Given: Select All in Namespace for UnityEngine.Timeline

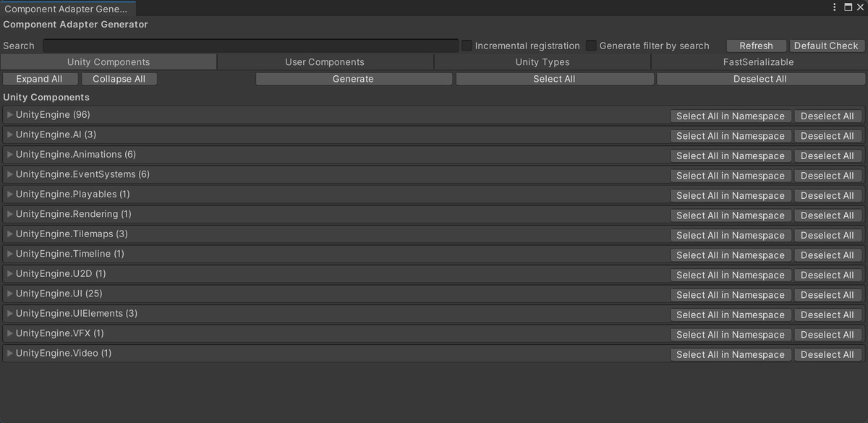Looking at the screenshot, I should 731,255.
